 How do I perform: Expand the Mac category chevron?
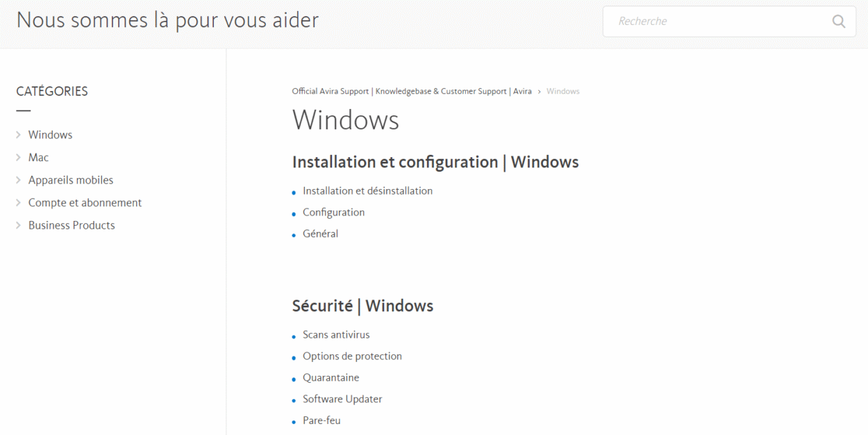[x=19, y=158]
